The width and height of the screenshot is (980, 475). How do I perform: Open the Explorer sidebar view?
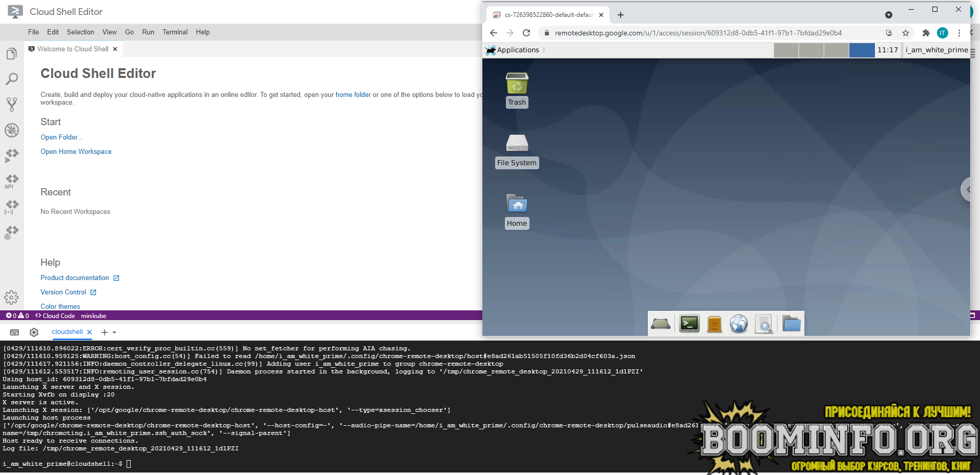12,53
